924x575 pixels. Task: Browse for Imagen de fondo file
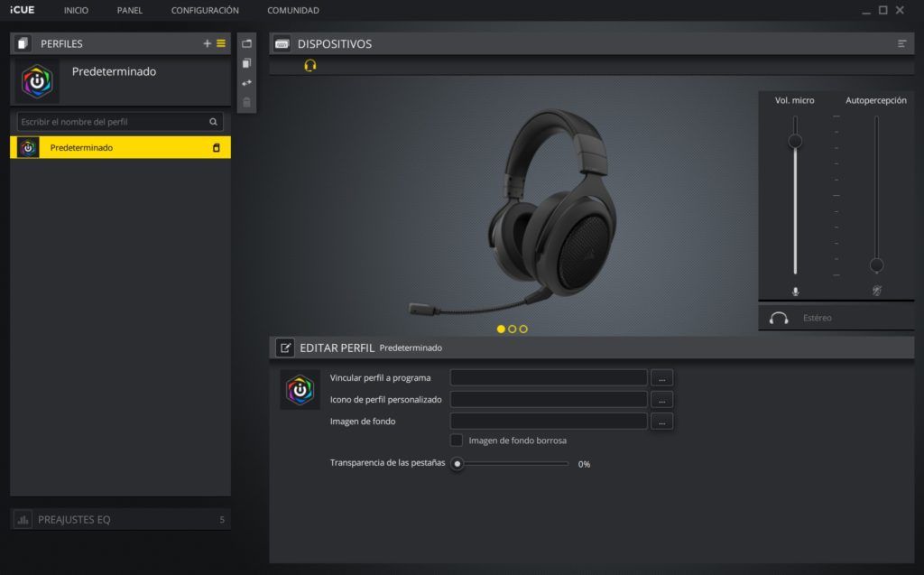(x=661, y=422)
